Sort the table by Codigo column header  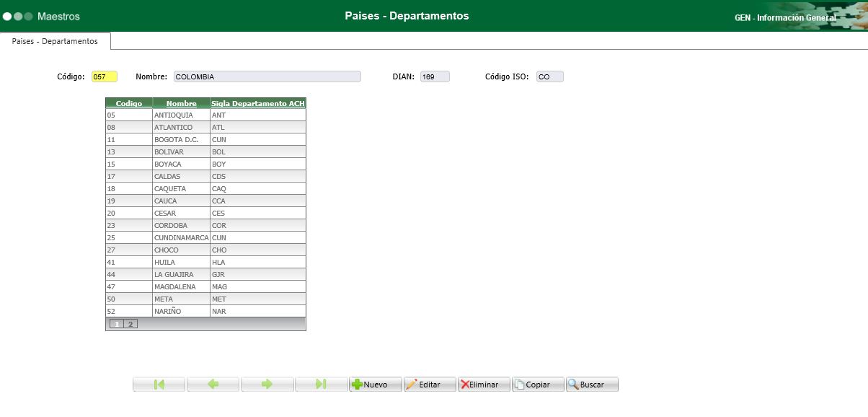coord(129,104)
